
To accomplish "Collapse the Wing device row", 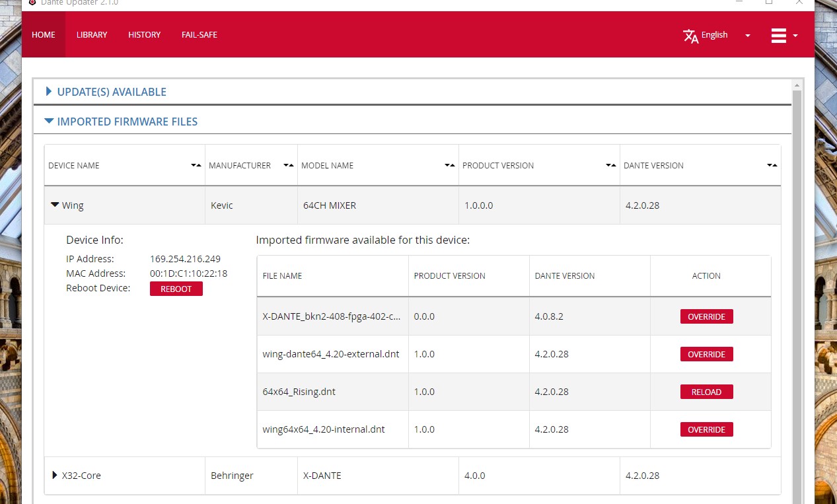I will tap(55, 205).
